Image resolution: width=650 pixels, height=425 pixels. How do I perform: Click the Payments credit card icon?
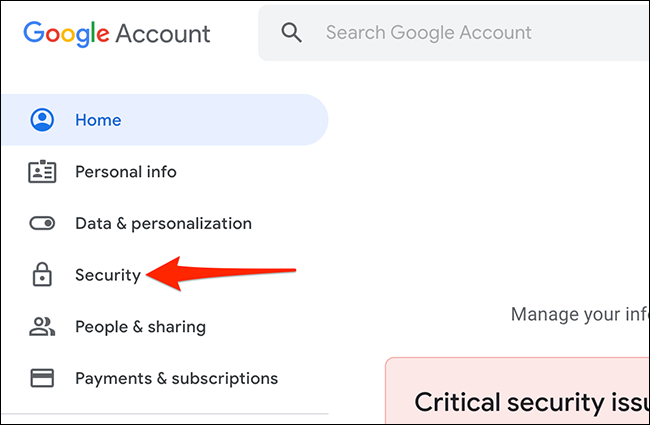pos(42,378)
